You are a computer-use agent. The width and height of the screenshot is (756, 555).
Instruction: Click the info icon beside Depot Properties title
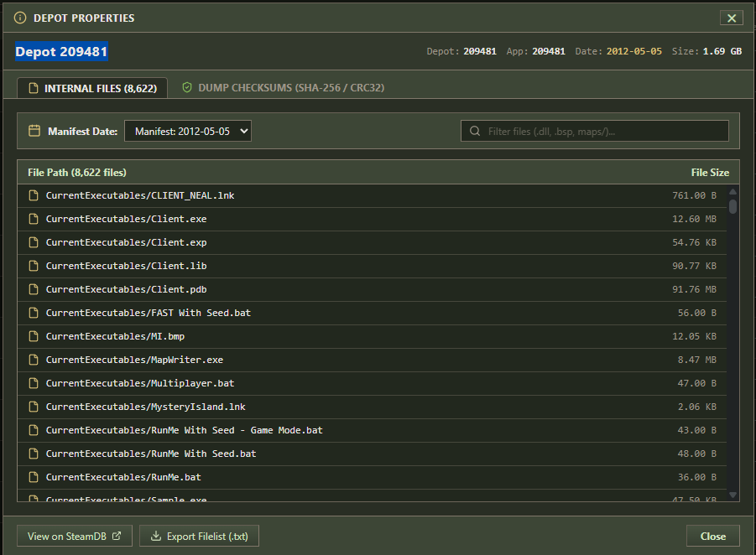pyautogui.click(x=20, y=18)
